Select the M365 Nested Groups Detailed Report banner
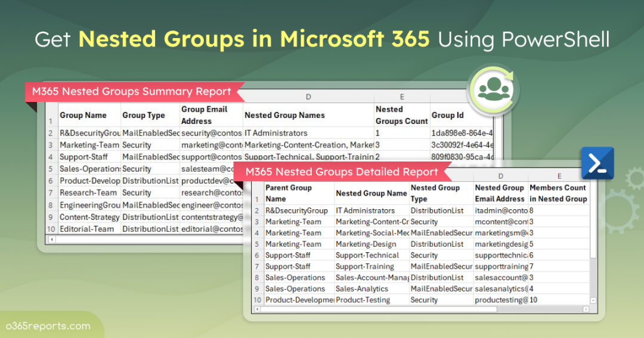 tap(342, 172)
